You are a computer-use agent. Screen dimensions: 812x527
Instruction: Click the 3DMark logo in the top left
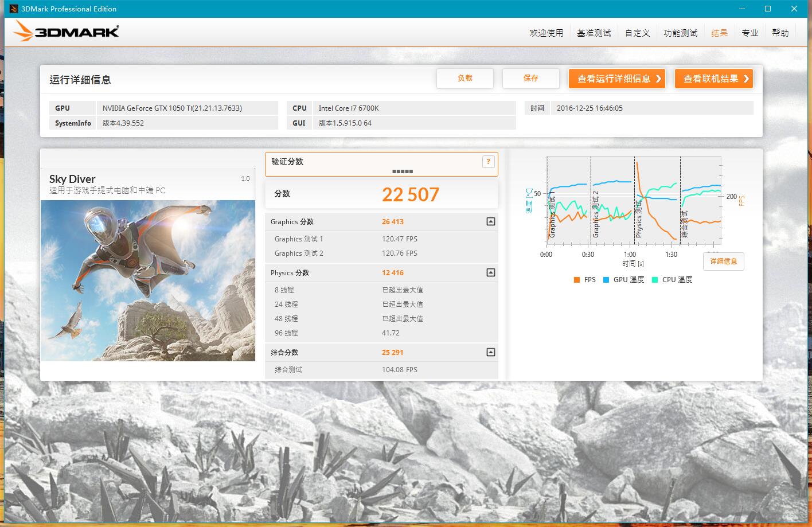[67, 31]
